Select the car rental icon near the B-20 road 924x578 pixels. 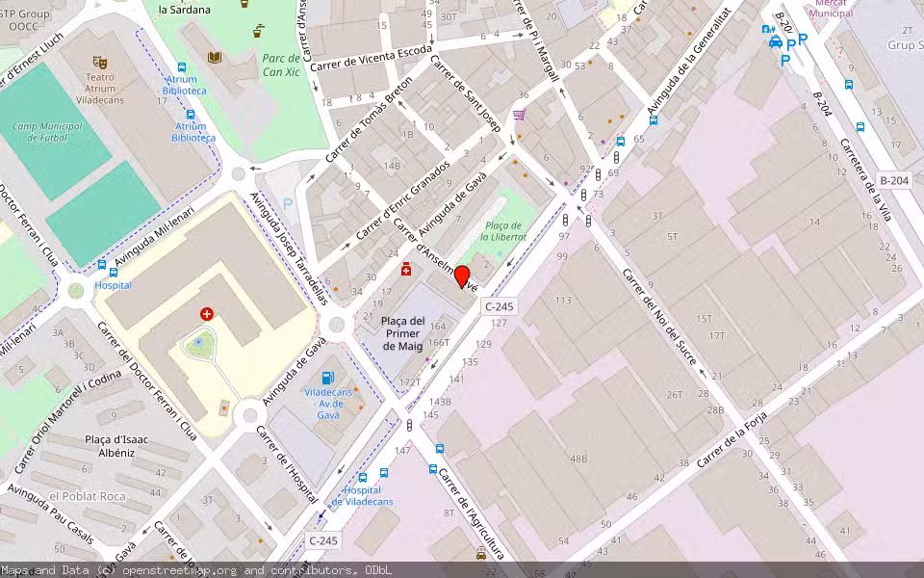[x=767, y=29]
